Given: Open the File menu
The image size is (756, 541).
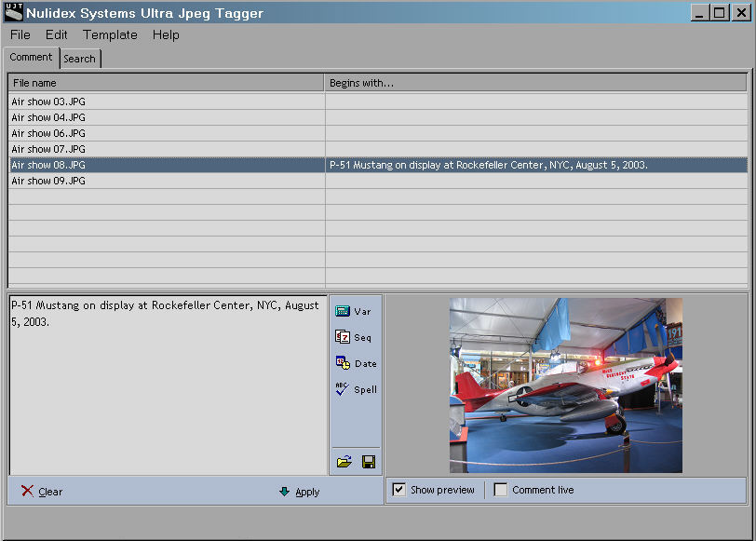Looking at the screenshot, I should point(20,35).
